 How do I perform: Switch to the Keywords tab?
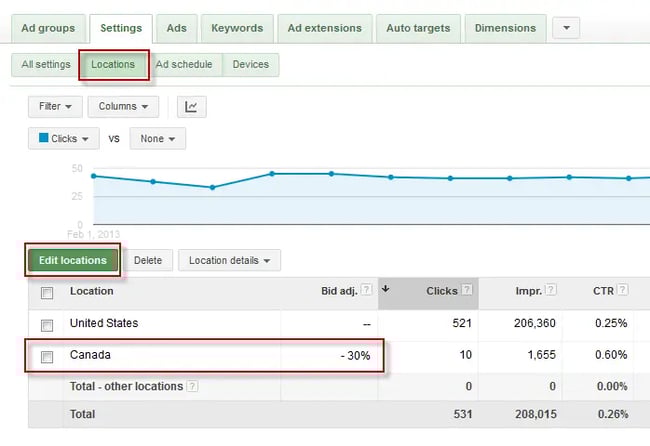(x=237, y=28)
